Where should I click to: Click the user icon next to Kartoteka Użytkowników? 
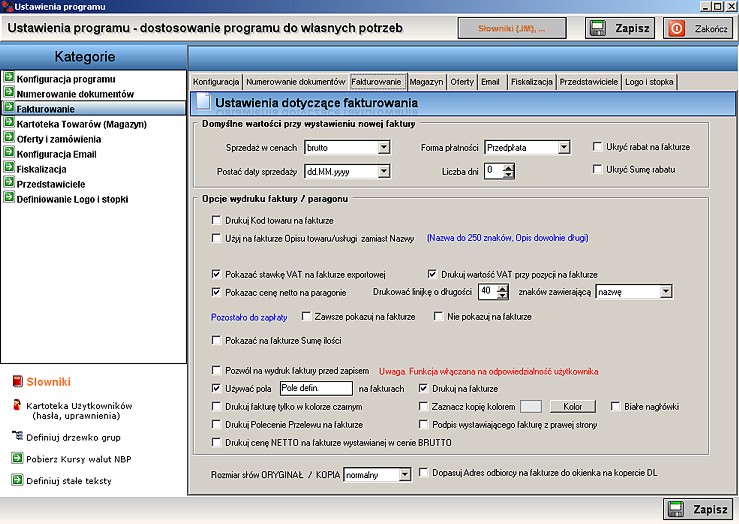(17, 405)
